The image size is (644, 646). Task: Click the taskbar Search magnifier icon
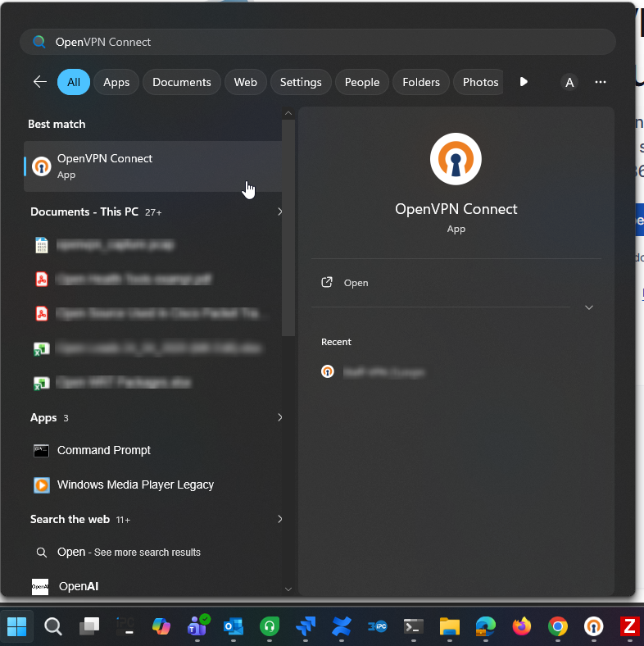pyautogui.click(x=53, y=626)
